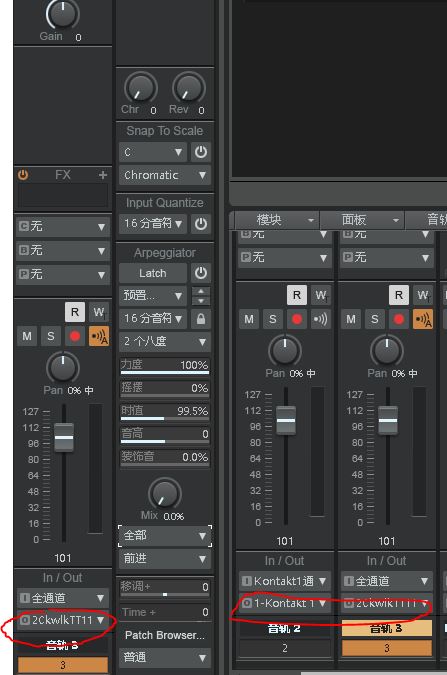Open the 面板 menu
The height and width of the screenshot is (675, 447).
tap(362, 220)
